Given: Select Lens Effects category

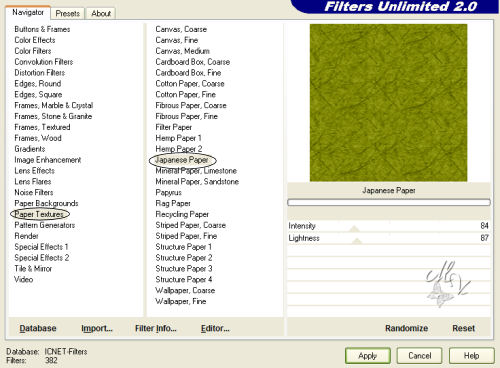Looking at the screenshot, I should pyautogui.click(x=35, y=171).
